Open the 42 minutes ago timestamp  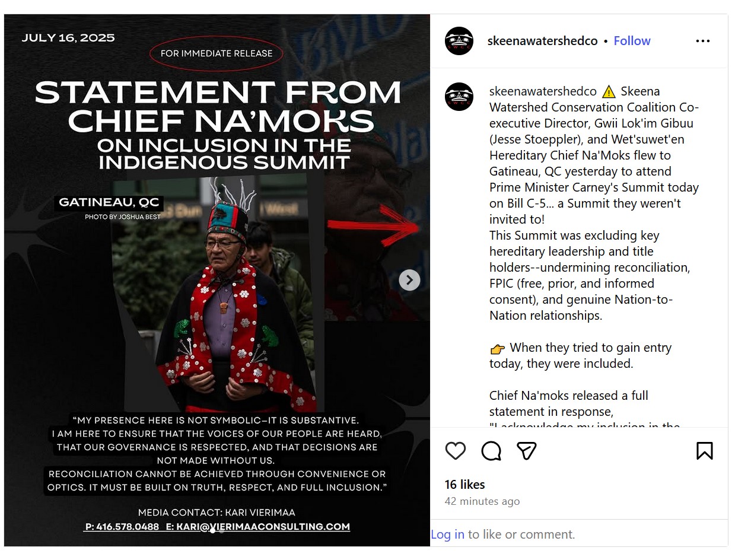[482, 501]
